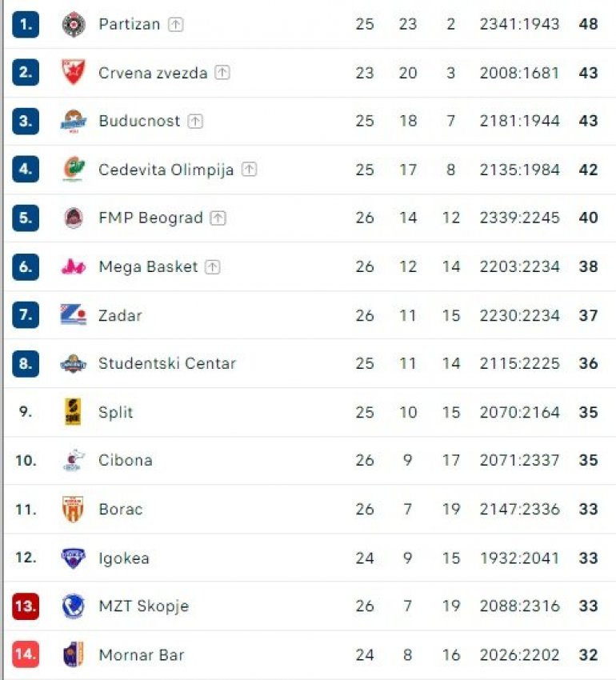This screenshot has width=616, height=680.
Task: Click the Split yellow team logo
Action: (x=74, y=412)
